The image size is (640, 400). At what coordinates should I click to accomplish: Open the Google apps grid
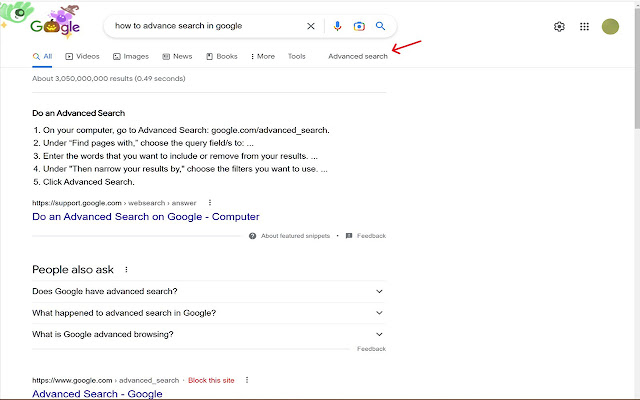point(585,27)
